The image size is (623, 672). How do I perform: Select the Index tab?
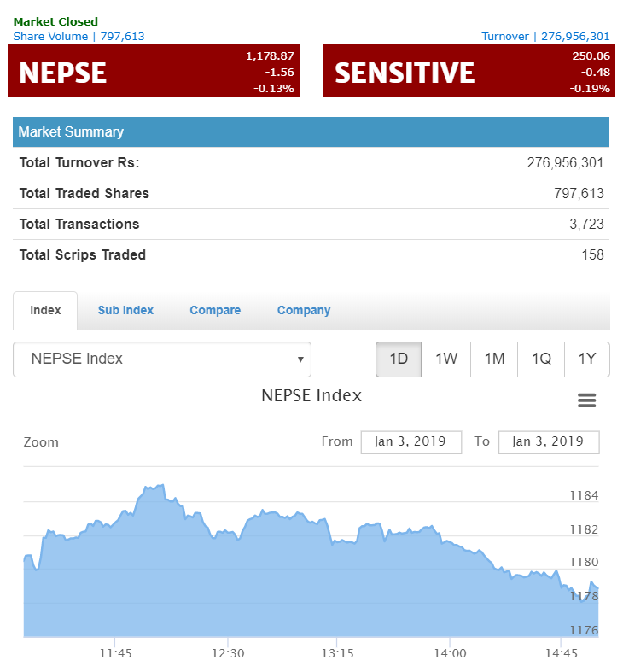click(x=45, y=310)
